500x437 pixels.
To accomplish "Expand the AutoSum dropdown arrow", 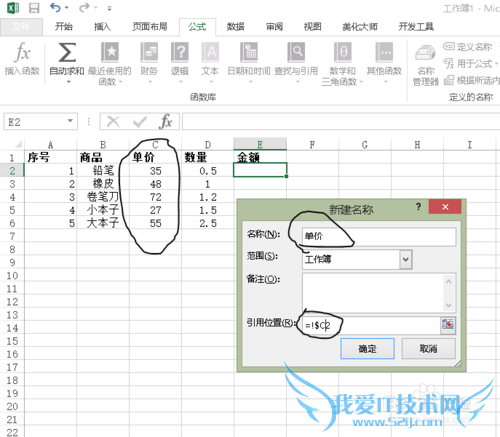I will coord(69,82).
